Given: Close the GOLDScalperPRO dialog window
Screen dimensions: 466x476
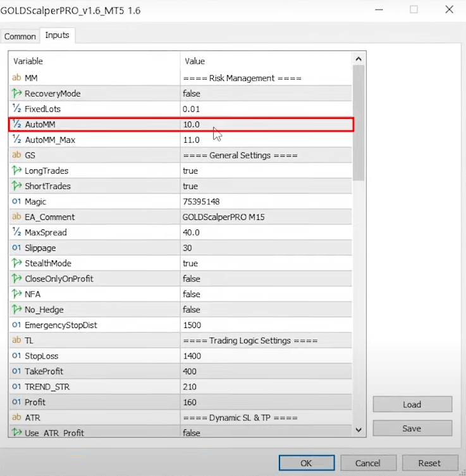Looking at the screenshot, I should [x=450, y=9].
